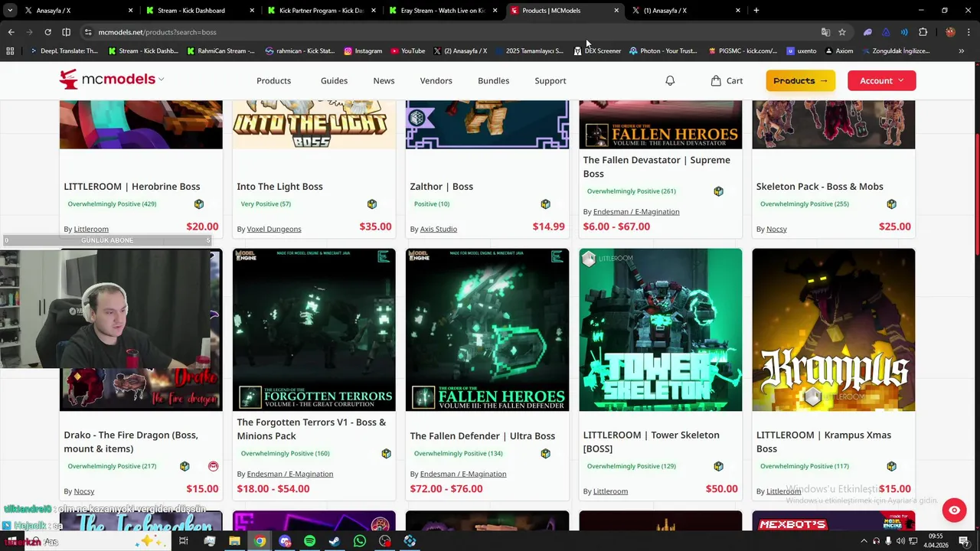Image resolution: width=980 pixels, height=551 pixels.
Task: Click the address bar URL field
Action: 452,32
